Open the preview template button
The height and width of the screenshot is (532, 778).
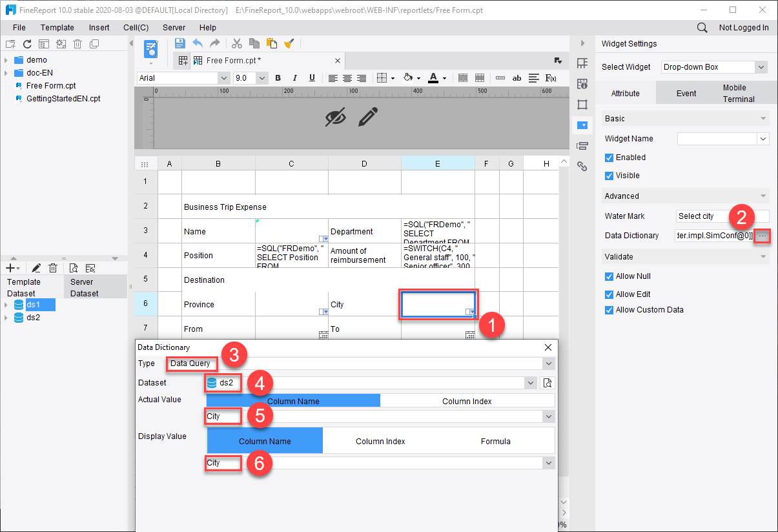coord(151,49)
